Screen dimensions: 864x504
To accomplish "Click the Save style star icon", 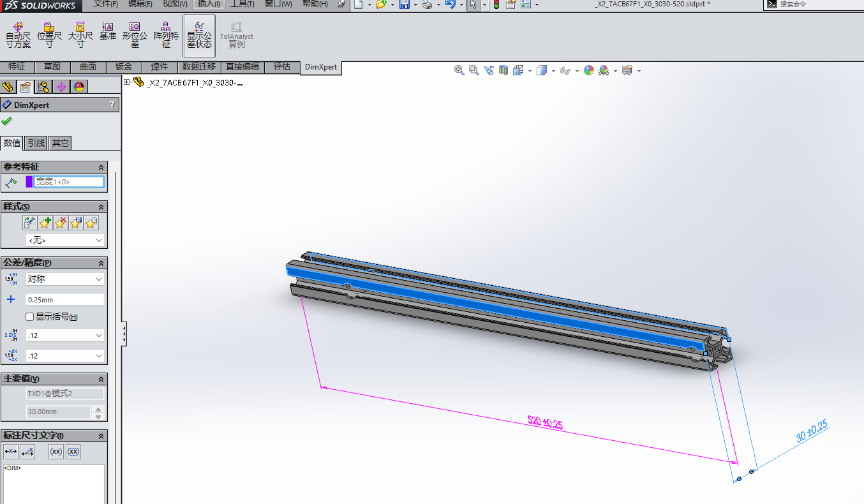I will pos(76,223).
